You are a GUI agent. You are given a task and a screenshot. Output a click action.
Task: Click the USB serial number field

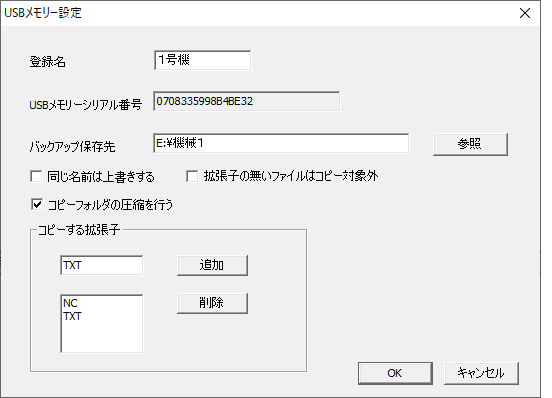tap(246, 101)
